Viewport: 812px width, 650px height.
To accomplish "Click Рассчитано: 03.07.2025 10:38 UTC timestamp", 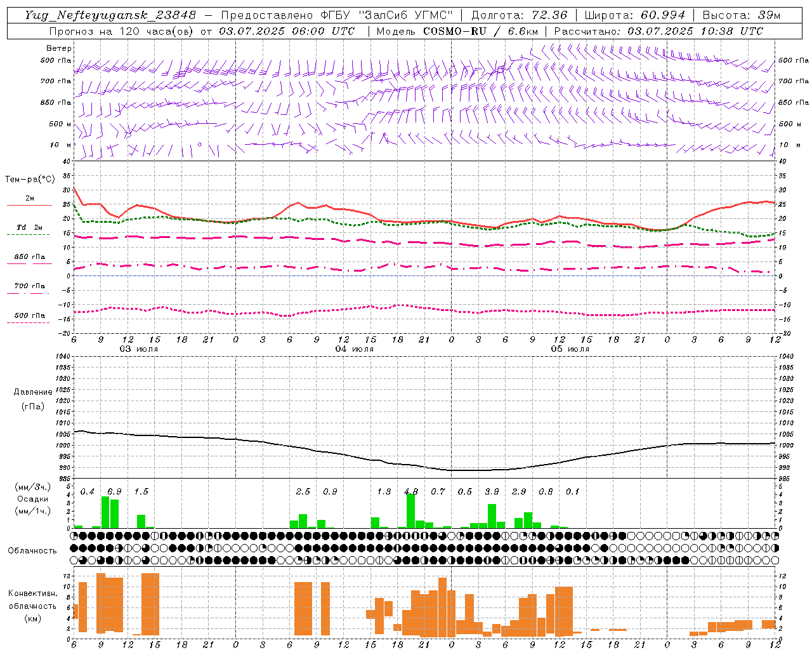I will coord(658,31).
